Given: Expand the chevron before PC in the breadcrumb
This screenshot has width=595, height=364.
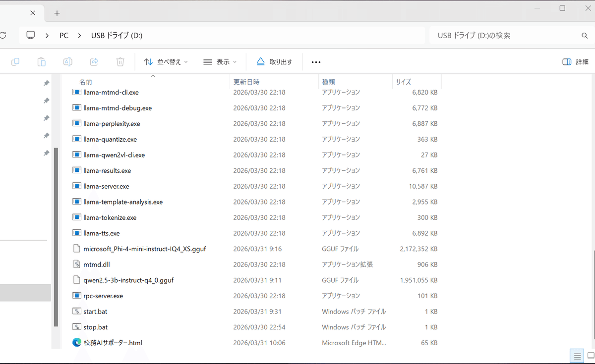Looking at the screenshot, I should (x=47, y=36).
